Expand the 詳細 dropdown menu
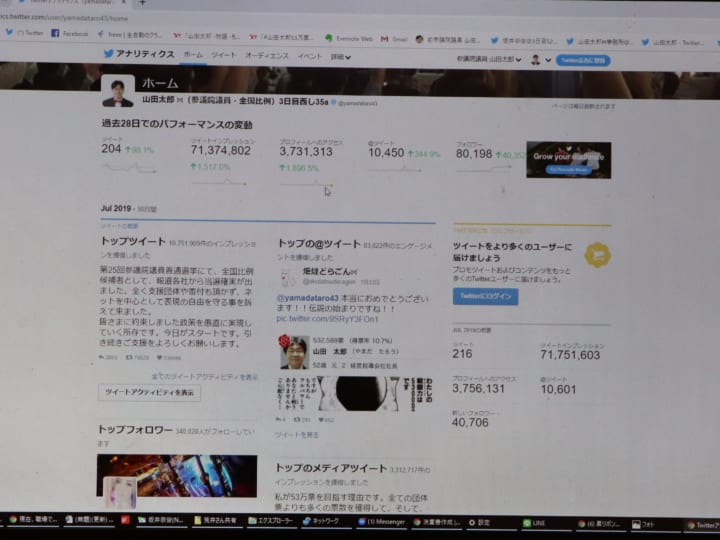This screenshot has height=540, width=720. [x=340, y=57]
